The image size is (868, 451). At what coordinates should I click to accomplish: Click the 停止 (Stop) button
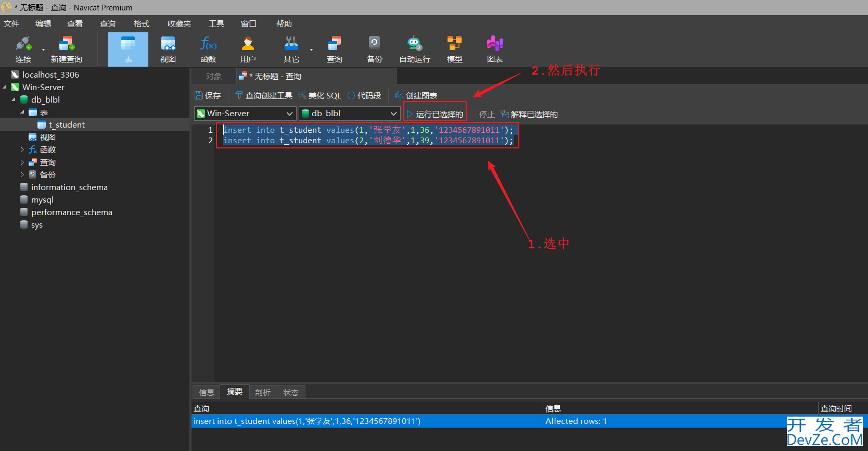(x=482, y=114)
